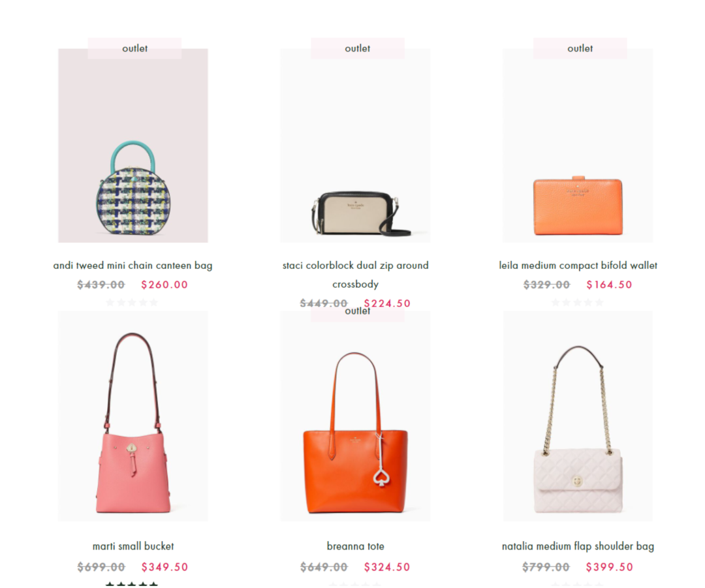Viewport: 705px width, 588px height.
Task: Click the outlet badge above the staci crossbody
Action: (358, 48)
